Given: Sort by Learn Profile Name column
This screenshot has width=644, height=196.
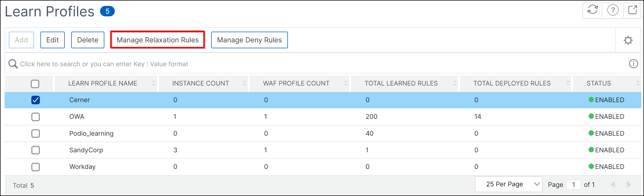Looking at the screenshot, I should point(103,83).
